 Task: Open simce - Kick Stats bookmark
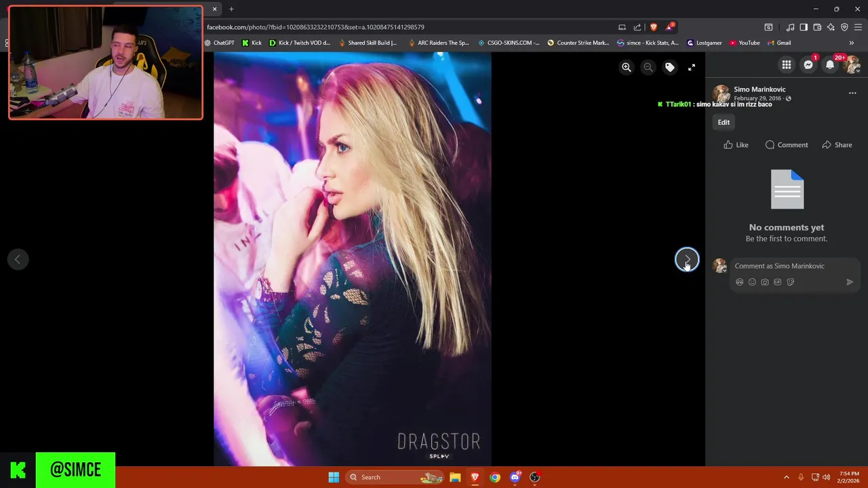648,43
